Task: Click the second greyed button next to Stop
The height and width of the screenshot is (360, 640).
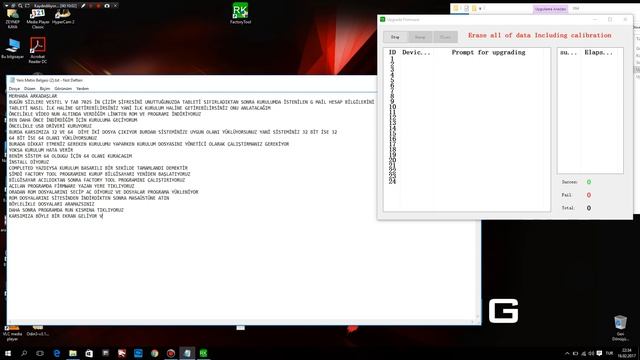Action: coord(420,37)
